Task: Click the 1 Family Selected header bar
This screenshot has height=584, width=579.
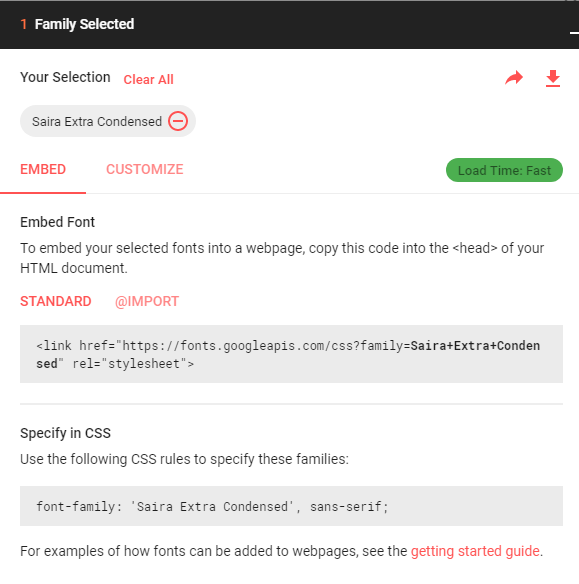Action: click(289, 25)
